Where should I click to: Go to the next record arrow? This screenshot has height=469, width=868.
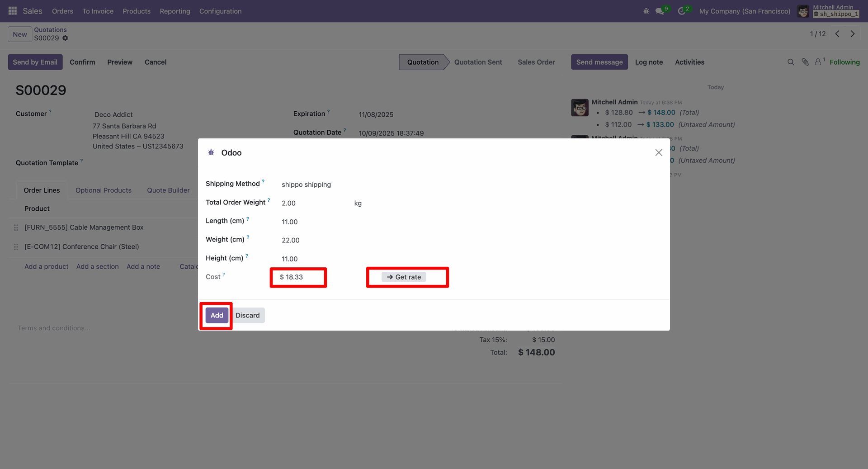853,34
